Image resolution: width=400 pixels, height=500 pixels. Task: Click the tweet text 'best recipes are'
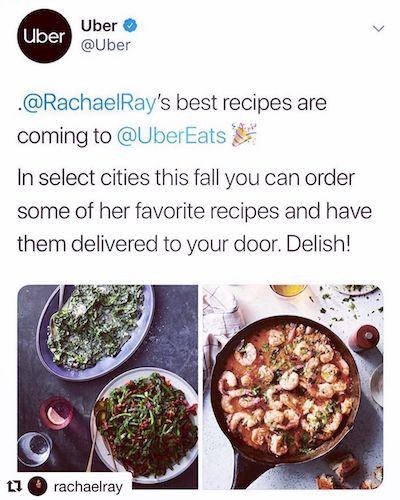[251, 104]
